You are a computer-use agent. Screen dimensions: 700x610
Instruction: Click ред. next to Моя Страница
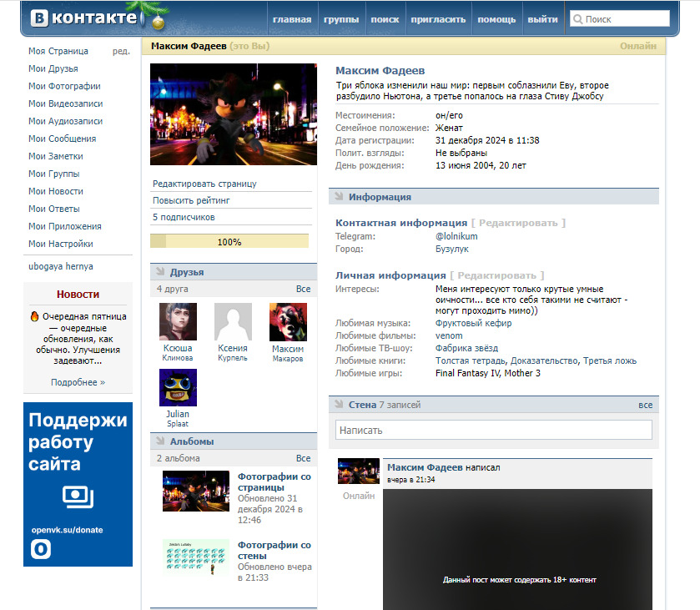coord(121,51)
